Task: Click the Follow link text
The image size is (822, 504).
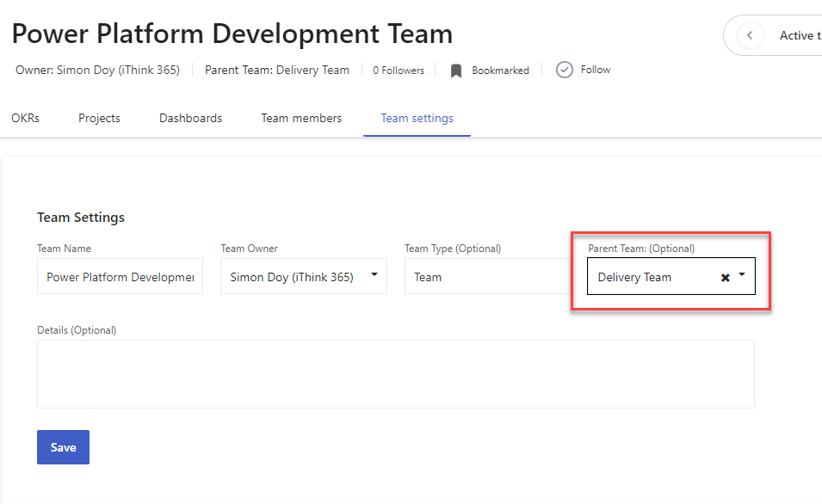Action: pyautogui.click(x=596, y=70)
